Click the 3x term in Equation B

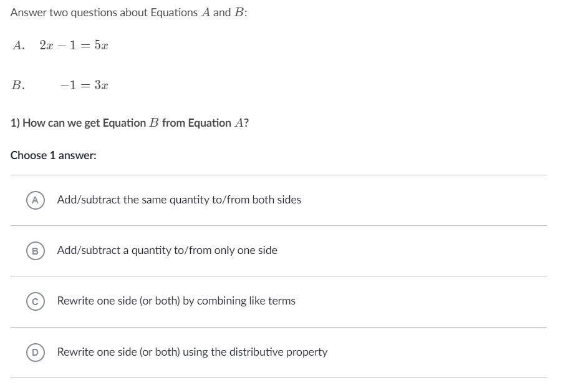pyautogui.click(x=102, y=85)
